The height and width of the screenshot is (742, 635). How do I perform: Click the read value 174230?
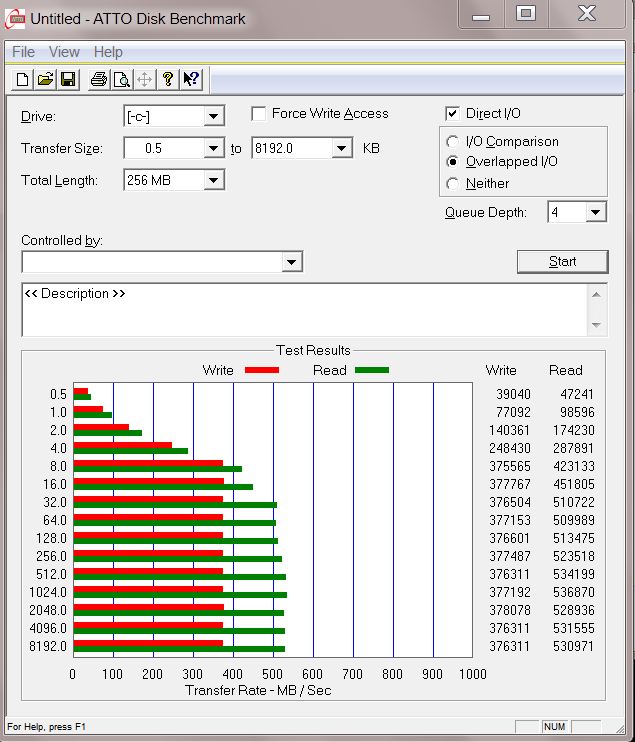point(573,430)
